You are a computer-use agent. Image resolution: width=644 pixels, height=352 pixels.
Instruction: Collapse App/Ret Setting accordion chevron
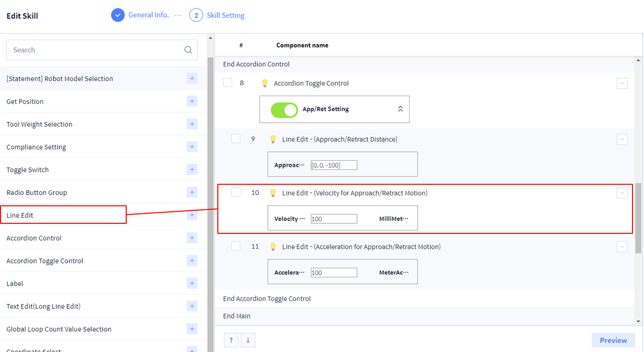click(400, 109)
